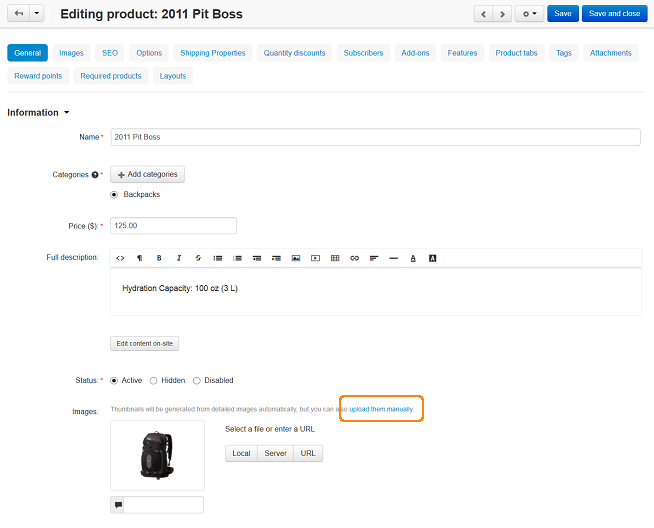Click the image alt text field
Viewport: 654px width, 528px height.
pyautogui.click(x=164, y=505)
